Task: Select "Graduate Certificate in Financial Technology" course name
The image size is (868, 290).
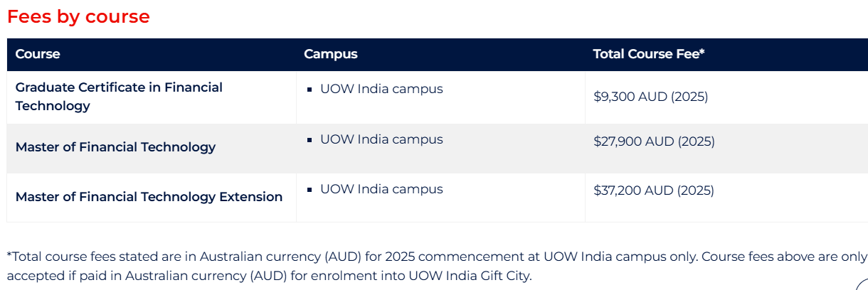Action: 119,97
